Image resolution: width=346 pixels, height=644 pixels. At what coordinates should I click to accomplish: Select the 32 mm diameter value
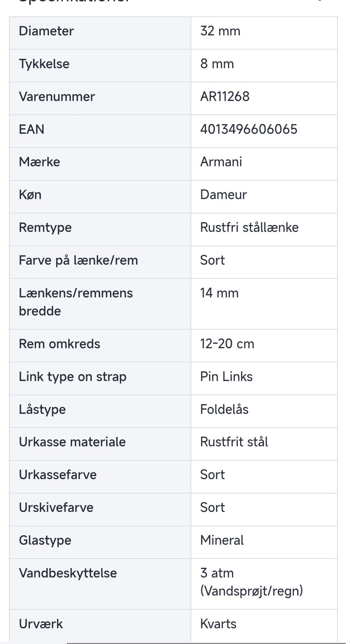pos(220,31)
